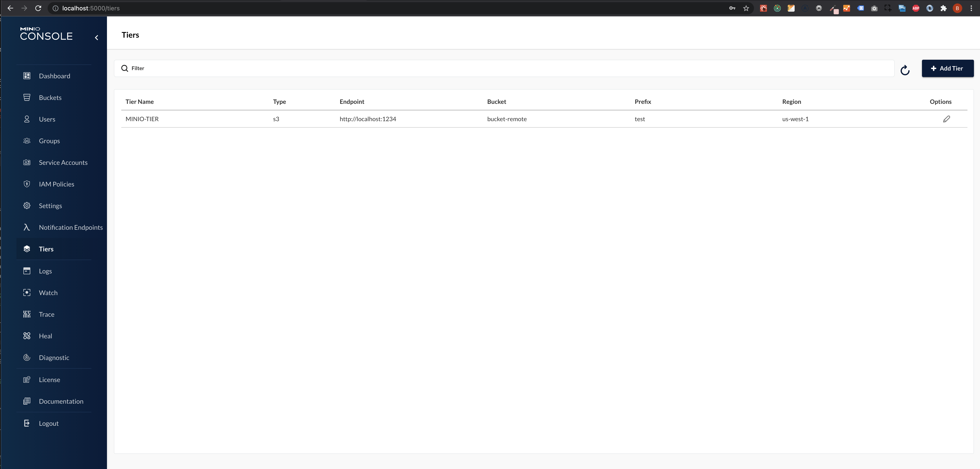Click the Watch icon in sidebar
This screenshot has height=469, width=980.
27,293
